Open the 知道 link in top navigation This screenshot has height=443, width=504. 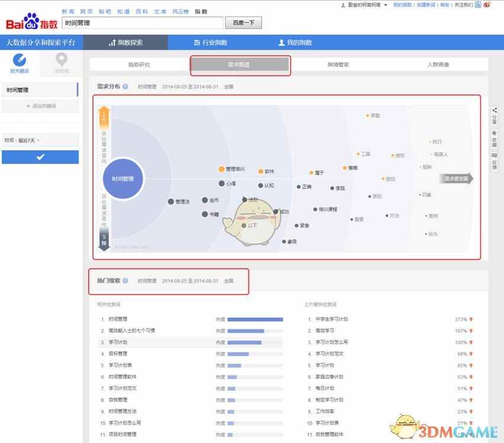pos(123,12)
